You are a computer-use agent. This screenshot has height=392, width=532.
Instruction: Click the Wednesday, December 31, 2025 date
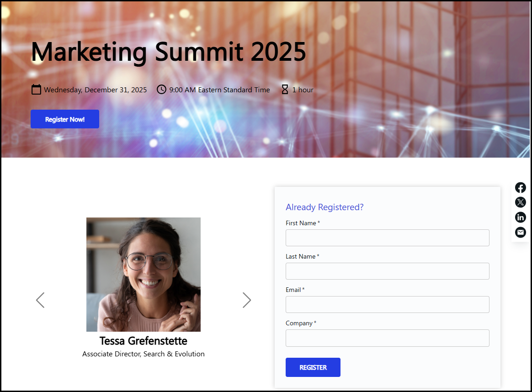click(x=96, y=90)
